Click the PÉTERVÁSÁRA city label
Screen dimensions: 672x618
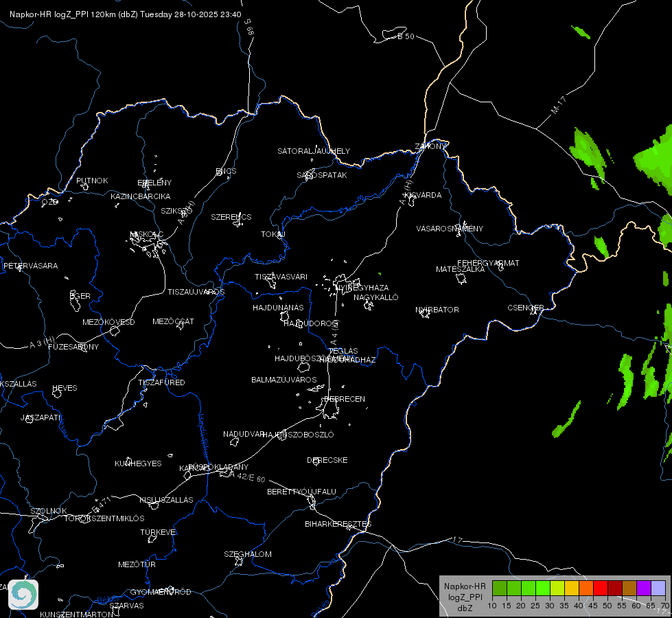(x=30, y=266)
